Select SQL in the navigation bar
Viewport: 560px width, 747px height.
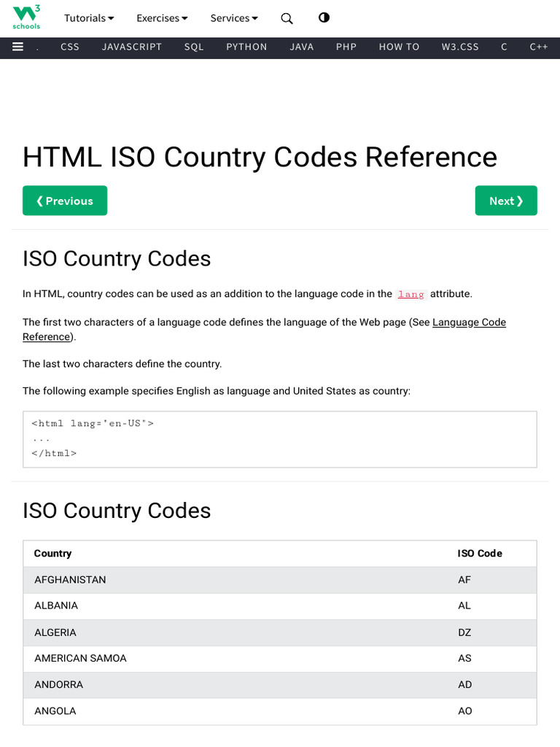pyautogui.click(x=194, y=47)
